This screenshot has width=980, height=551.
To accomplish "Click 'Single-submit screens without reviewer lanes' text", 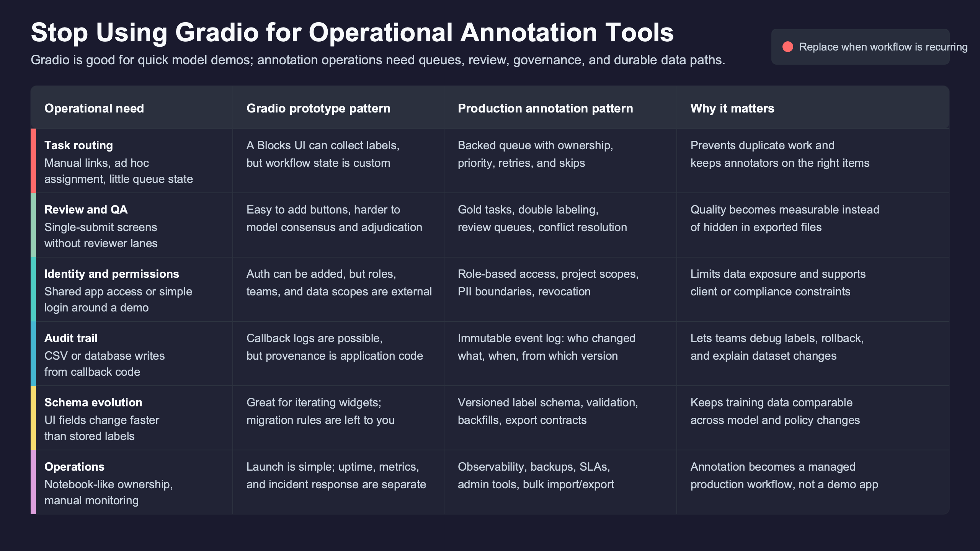I will [x=101, y=235].
